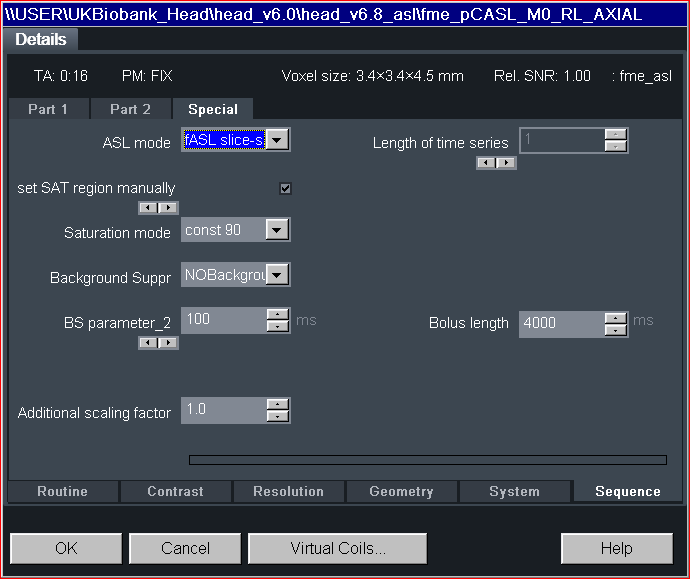Click the Additional scaling factor value field
The height and width of the screenshot is (579, 690).
(x=224, y=410)
